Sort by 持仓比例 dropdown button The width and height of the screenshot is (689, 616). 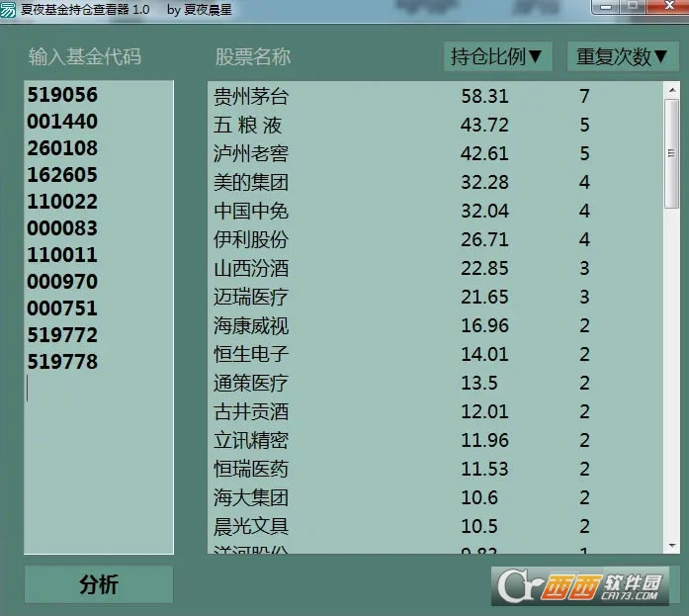point(497,56)
